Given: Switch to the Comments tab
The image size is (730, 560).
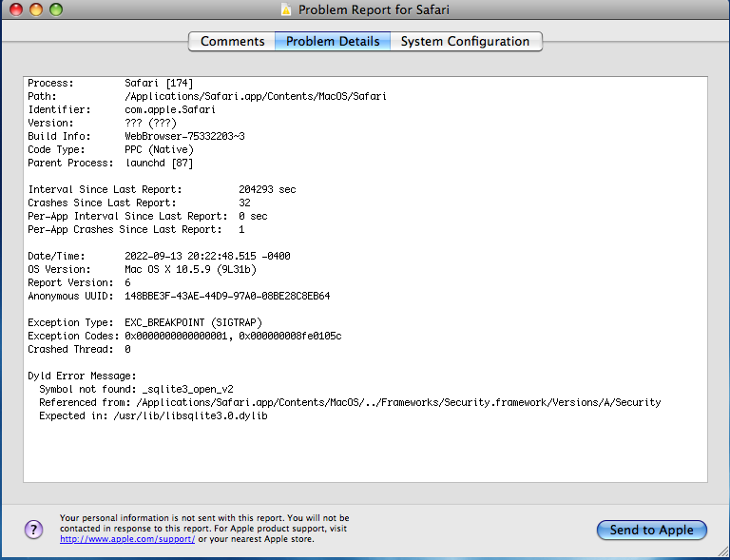Looking at the screenshot, I should tap(232, 42).
